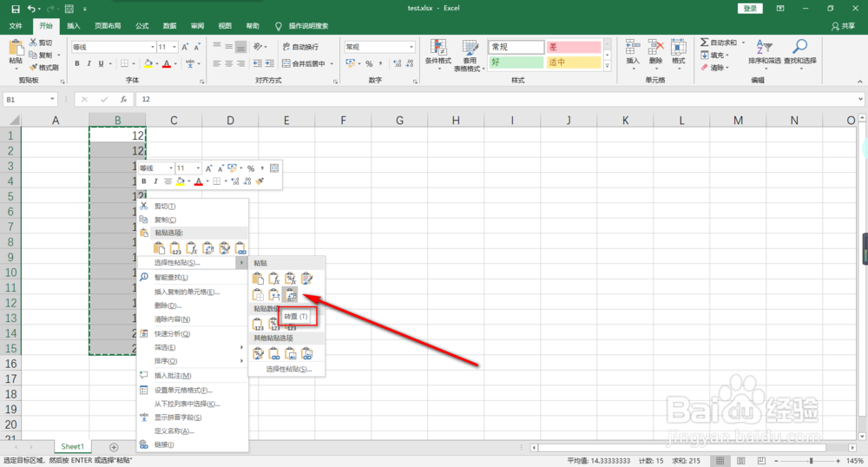Click the 共享 share button
Screen dimensions: 868x467
pyautogui.click(x=843, y=26)
